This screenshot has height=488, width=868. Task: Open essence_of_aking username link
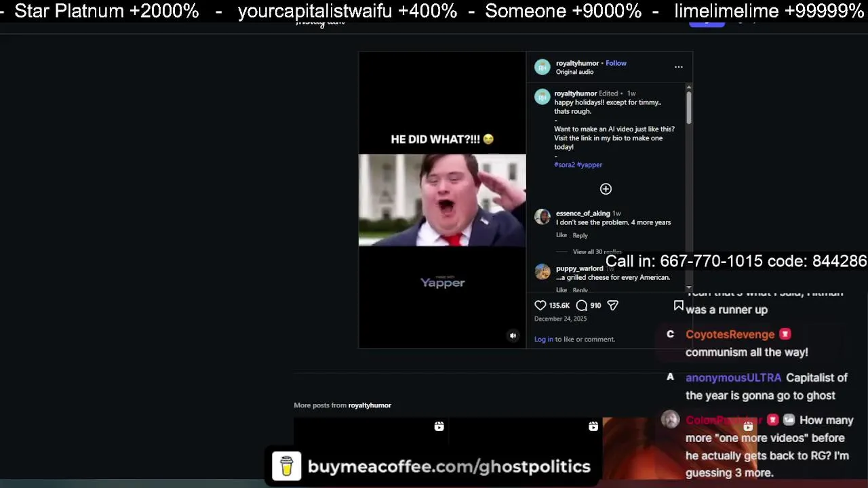(x=583, y=213)
